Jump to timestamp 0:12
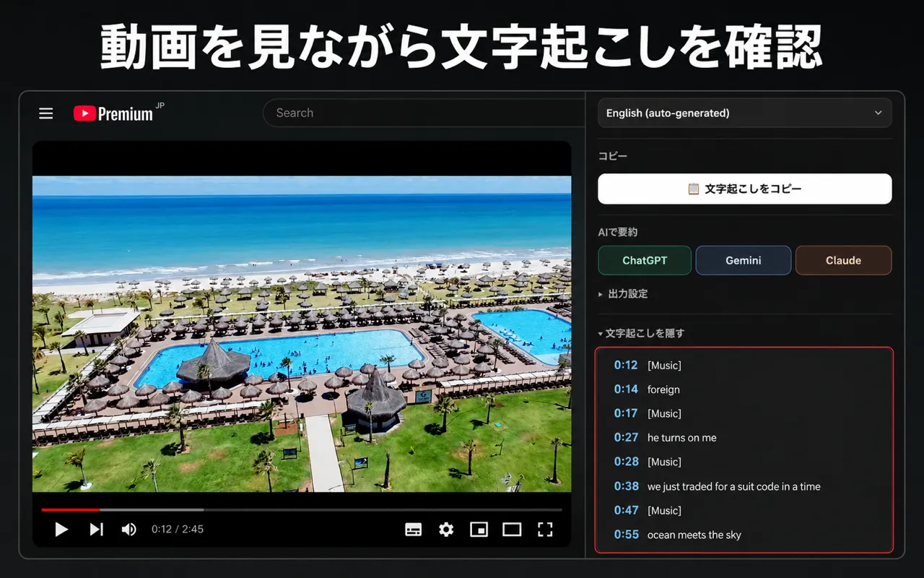The width and height of the screenshot is (924, 578). tap(626, 365)
